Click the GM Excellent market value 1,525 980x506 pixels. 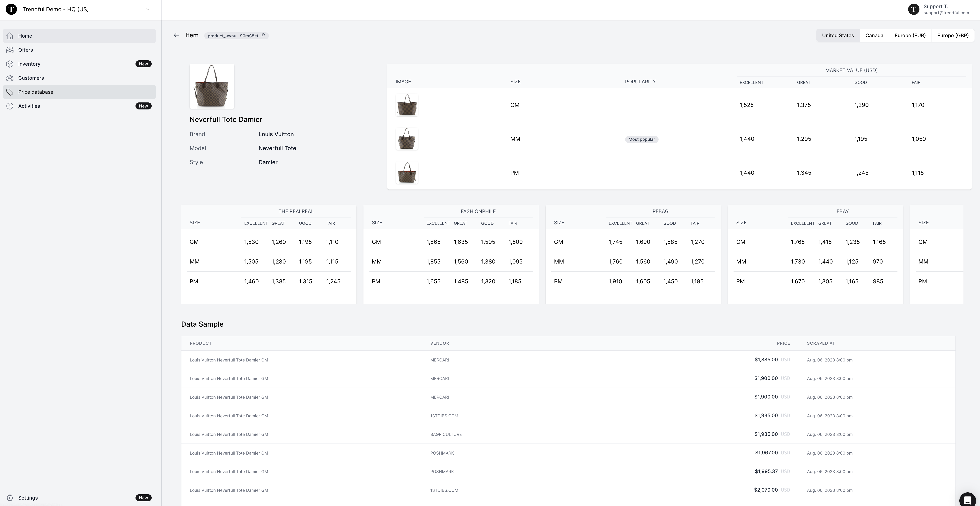pos(746,105)
